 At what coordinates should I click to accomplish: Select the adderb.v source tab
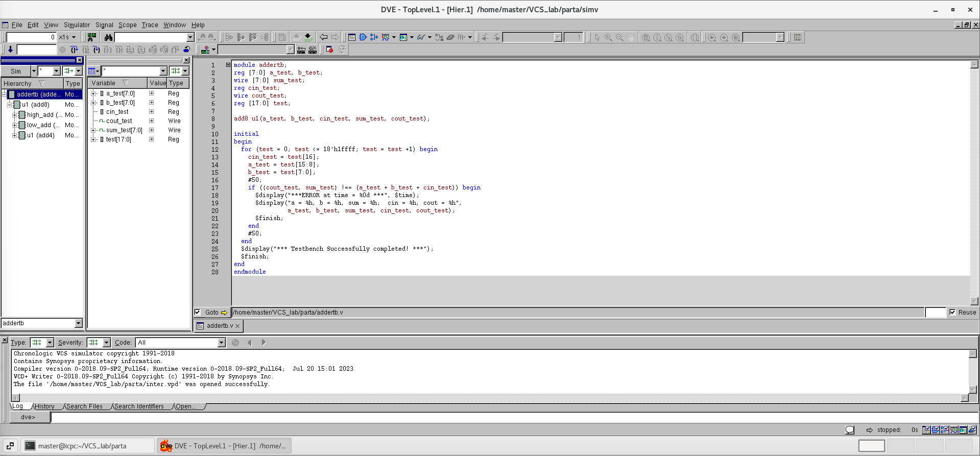tap(220, 326)
